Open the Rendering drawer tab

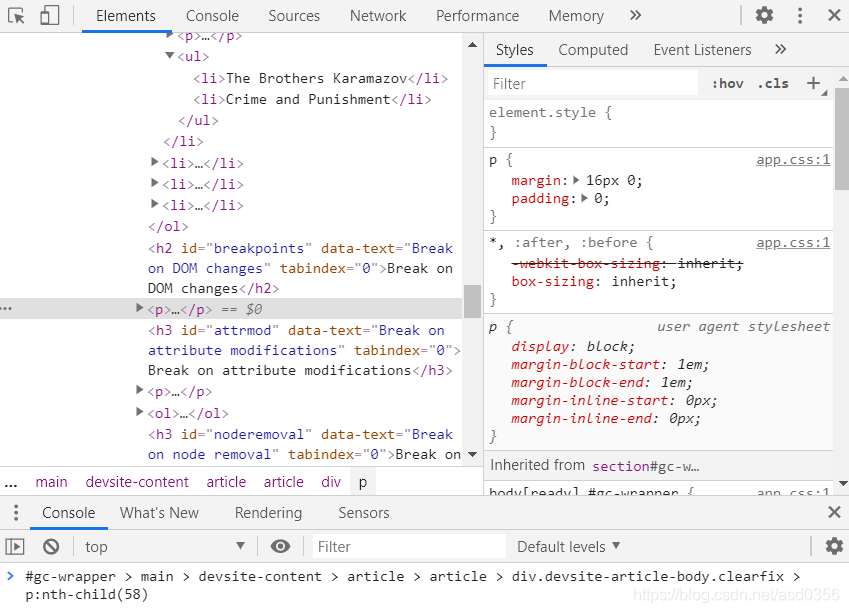(x=269, y=513)
